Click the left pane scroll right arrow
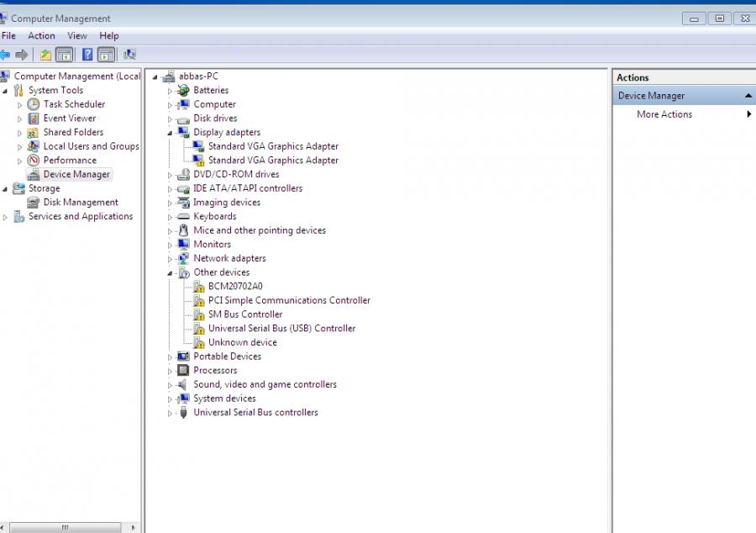Screen dimensions: 756x533 click(133, 527)
